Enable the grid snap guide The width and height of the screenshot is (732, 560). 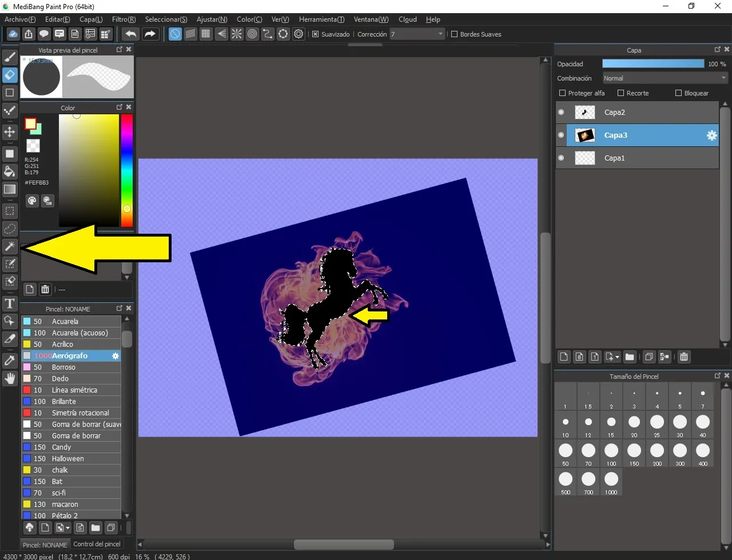pyautogui.click(x=205, y=34)
